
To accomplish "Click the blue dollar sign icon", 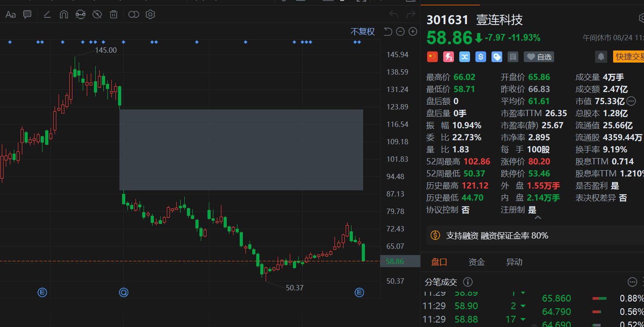I will (x=481, y=57).
